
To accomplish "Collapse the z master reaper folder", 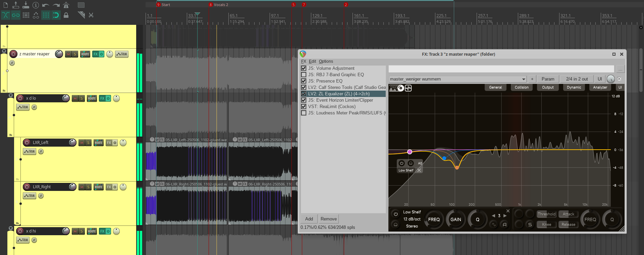I will point(4,51).
